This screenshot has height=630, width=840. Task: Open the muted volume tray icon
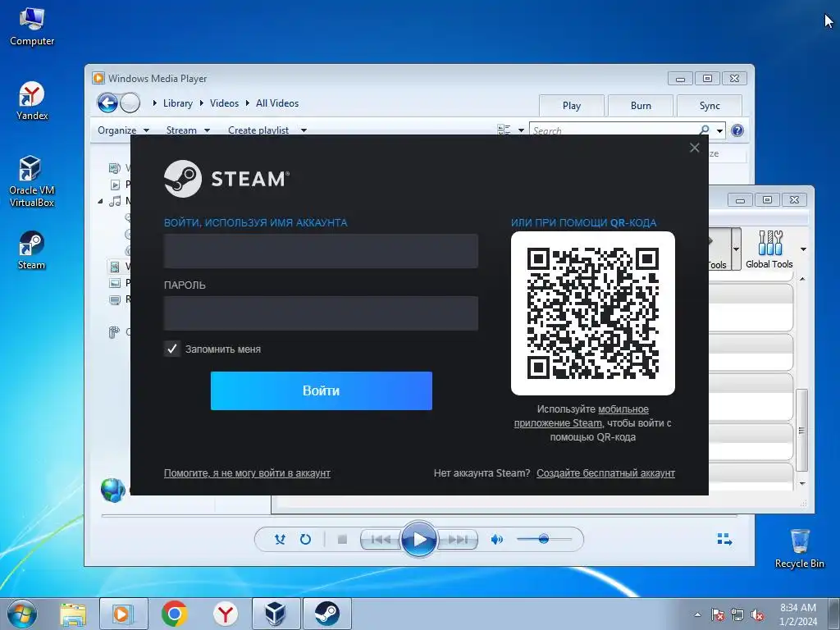(757, 614)
